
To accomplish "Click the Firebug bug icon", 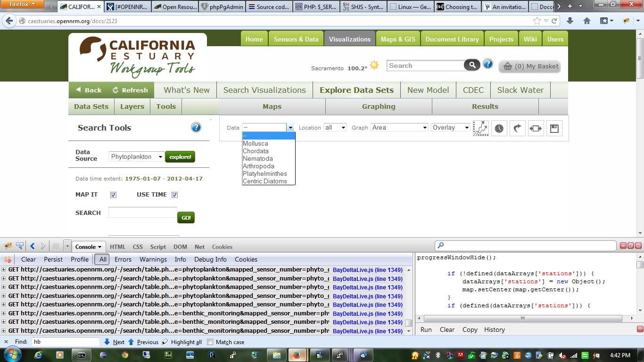I will 8,246.
